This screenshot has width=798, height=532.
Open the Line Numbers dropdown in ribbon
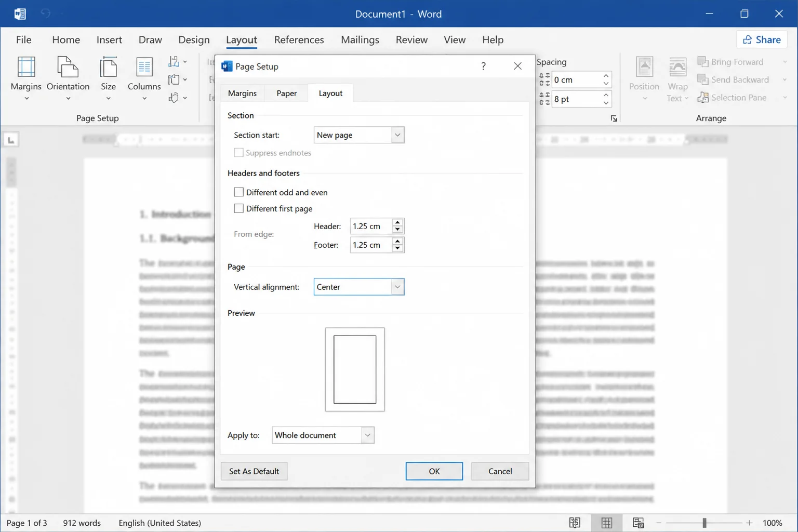click(x=178, y=79)
